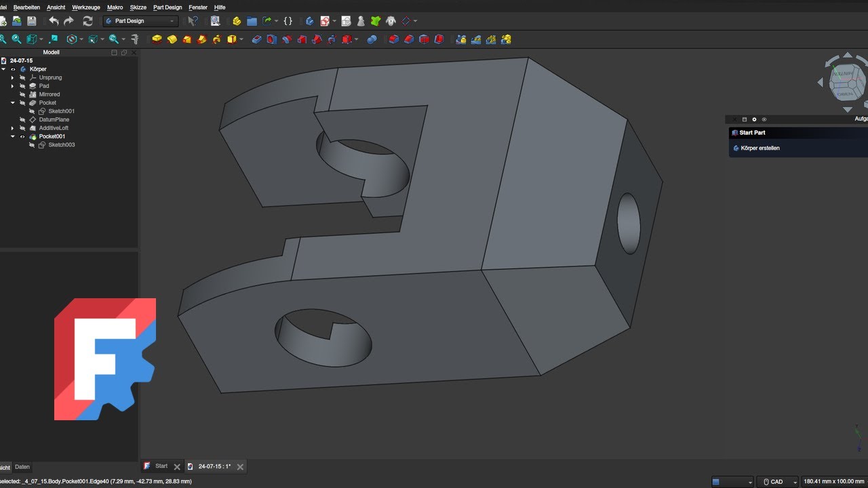Activate the What's This help cursor
Viewport: 868px width, 488px height.
193,21
